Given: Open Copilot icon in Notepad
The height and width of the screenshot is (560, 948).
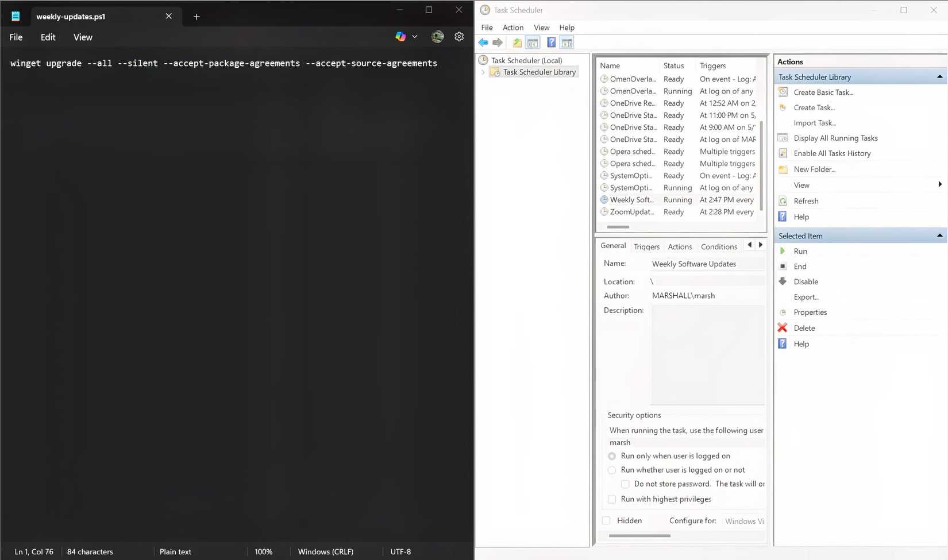Looking at the screenshot, I should 400,37.
